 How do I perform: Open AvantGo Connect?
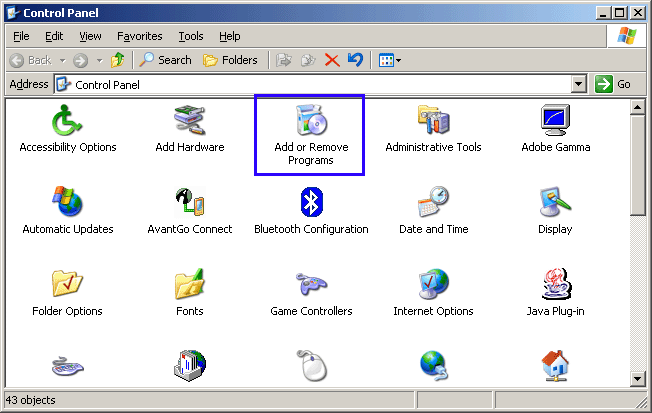point(190,211)
